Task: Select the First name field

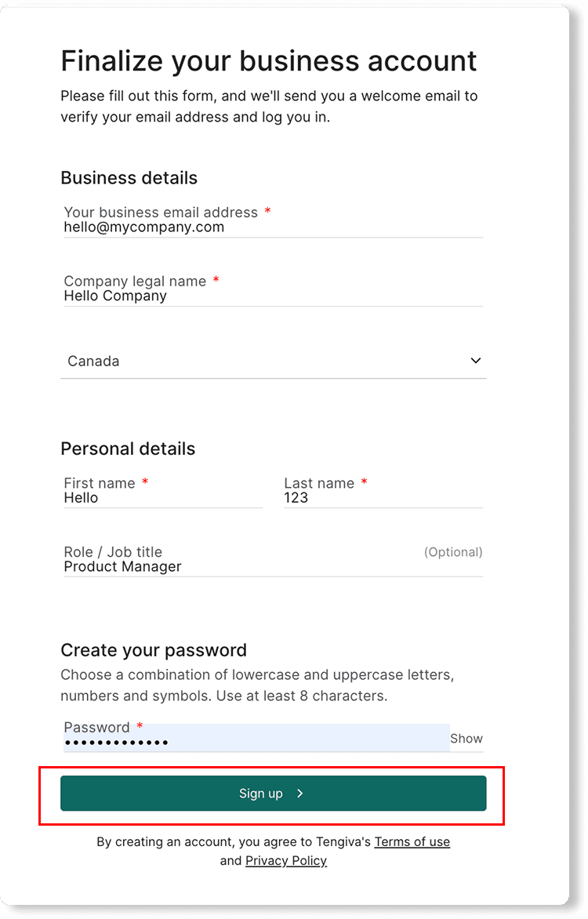Action: pos(162,498)
